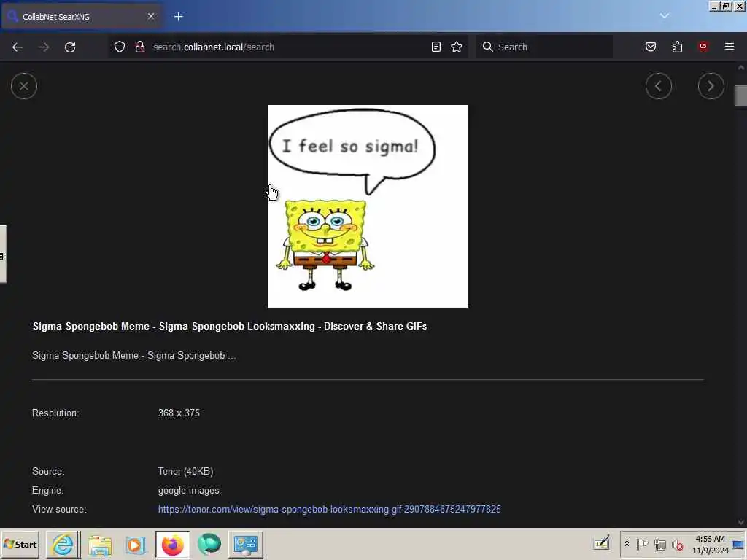Viewport: 747px width, 560px height.
Task: Open the green globe taskbar app
Action: [209, 544]
